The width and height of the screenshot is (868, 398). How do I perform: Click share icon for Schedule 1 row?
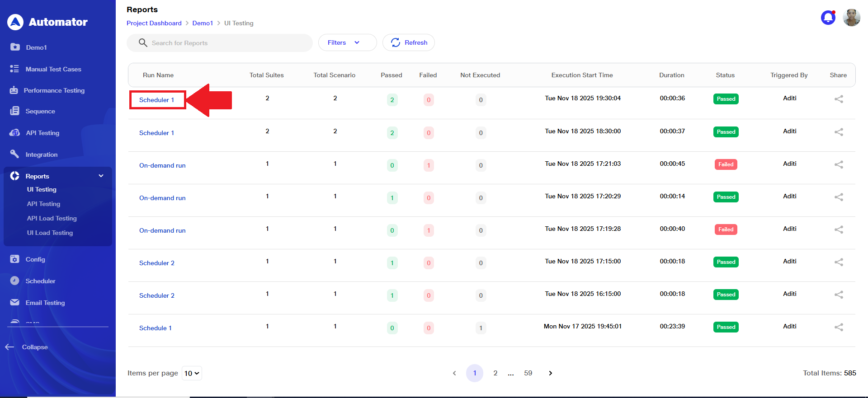pyautogui.click(x=839, y=328)
